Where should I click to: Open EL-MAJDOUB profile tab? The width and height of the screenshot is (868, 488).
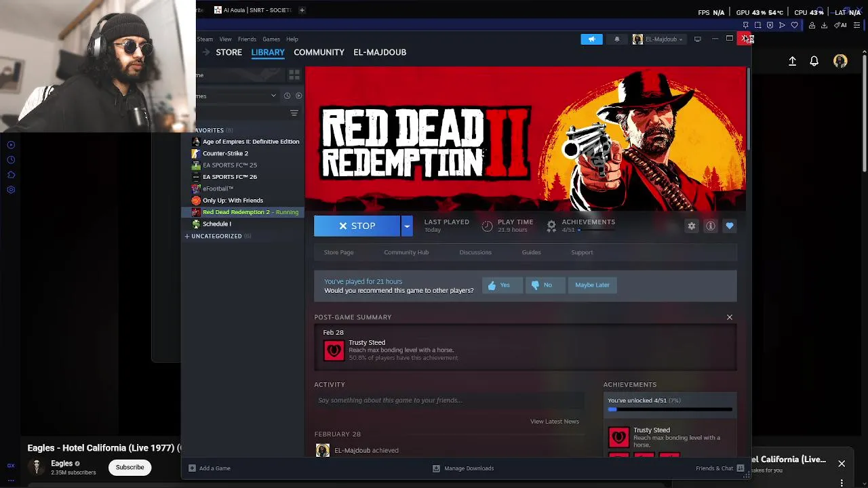pyautogui.click(x=380, y=52)
